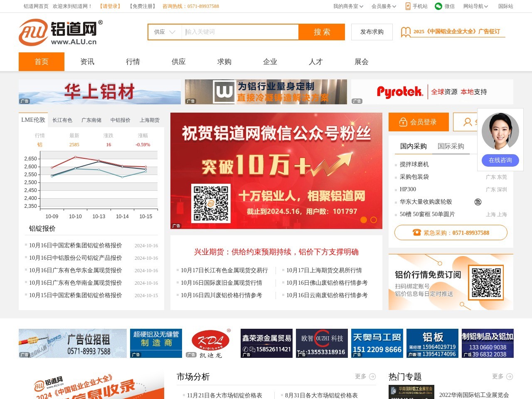Click the ALU.cn site logo
Screen dimensions: 532x399
(x=60, y=32)
